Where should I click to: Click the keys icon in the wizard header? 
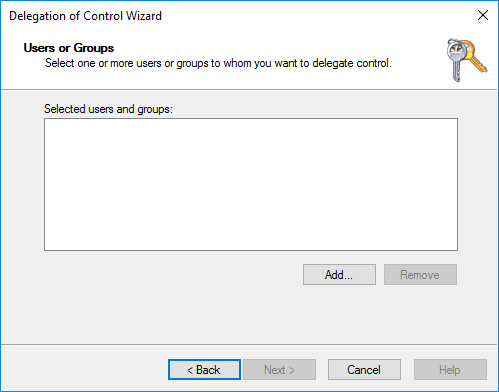[x=467, y=60]
